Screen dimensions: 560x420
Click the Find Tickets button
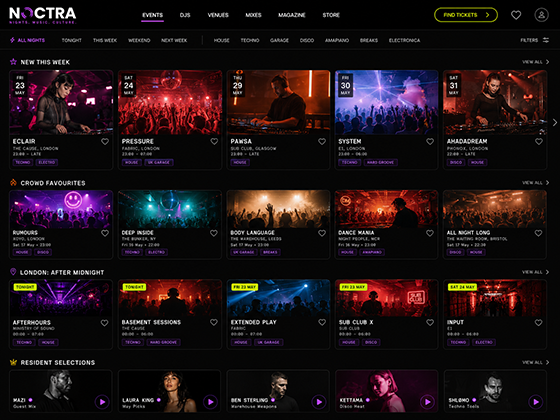pos(466,15)
